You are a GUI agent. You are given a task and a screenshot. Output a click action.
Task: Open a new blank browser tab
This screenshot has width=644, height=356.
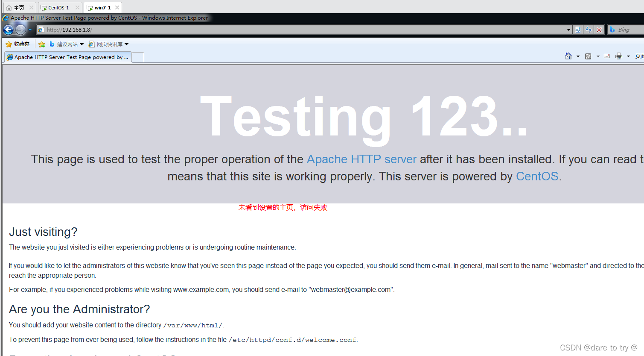(x=138, y=57)
